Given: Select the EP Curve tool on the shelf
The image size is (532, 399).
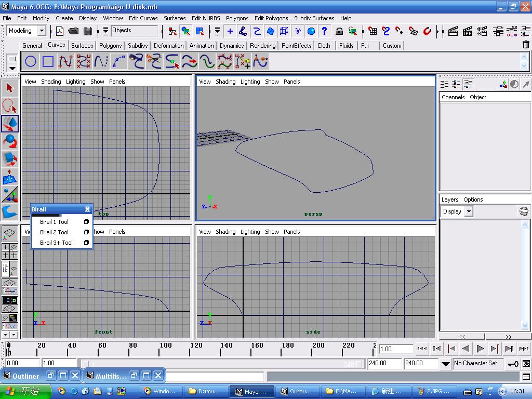Looking at the screenshot, I should (x=65, y=61).
